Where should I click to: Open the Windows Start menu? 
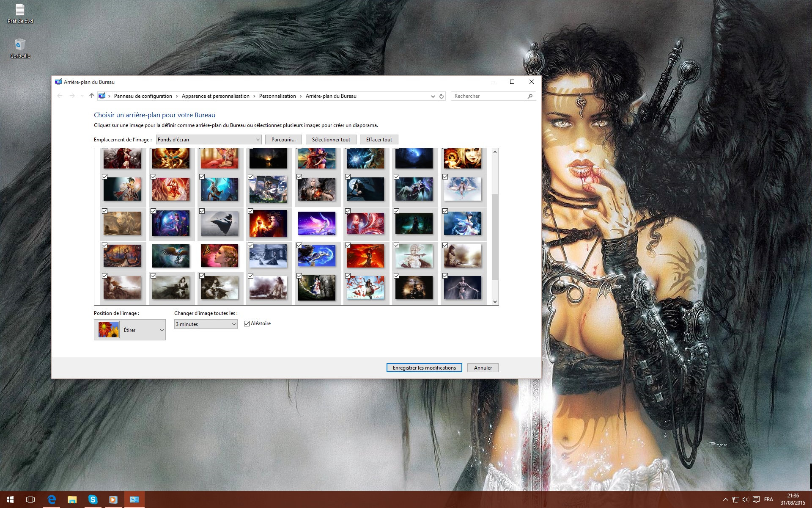[10, 500]
